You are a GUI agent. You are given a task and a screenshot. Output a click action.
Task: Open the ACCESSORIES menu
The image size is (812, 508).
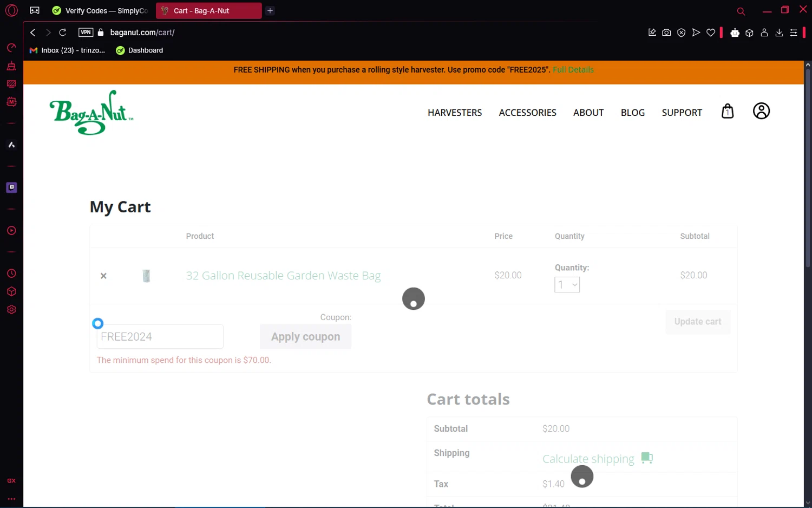pos(527,113)
